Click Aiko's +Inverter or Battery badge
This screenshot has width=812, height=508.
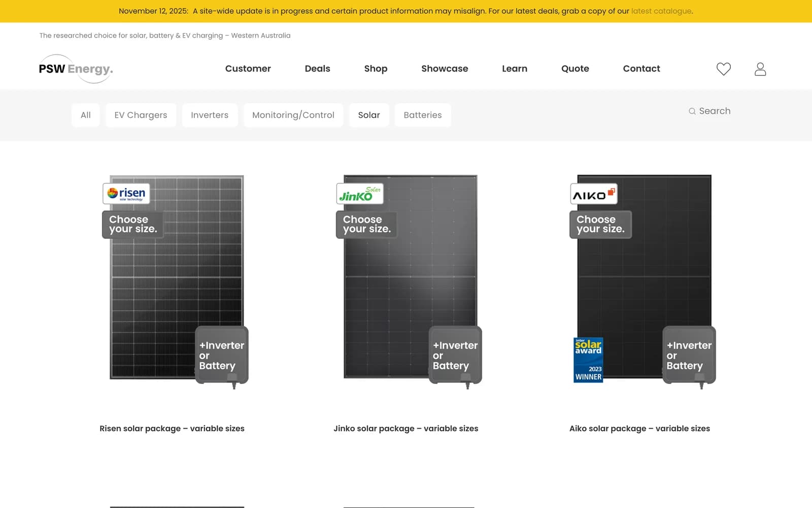689,356
